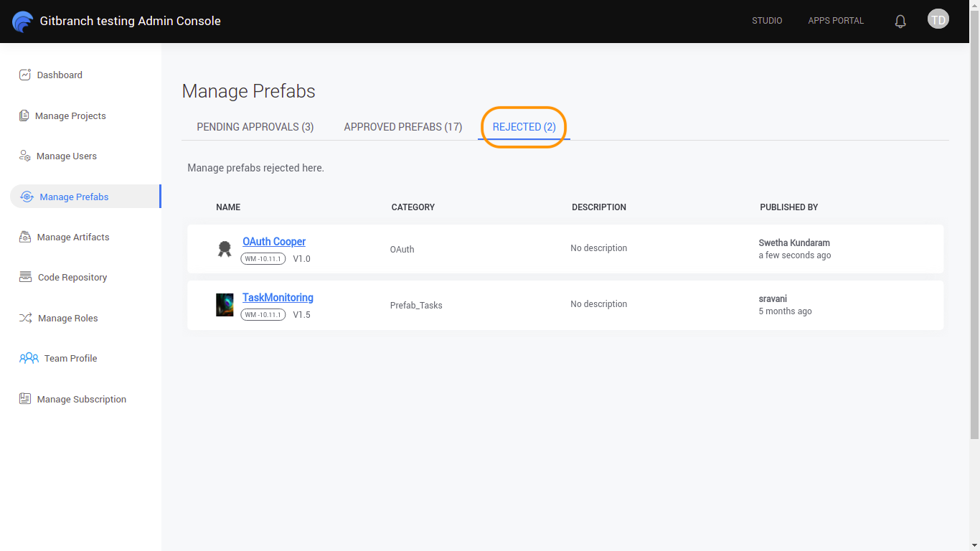980x551 pixels.
Task: Select the Rejected tab
Action: coord(524,127)
